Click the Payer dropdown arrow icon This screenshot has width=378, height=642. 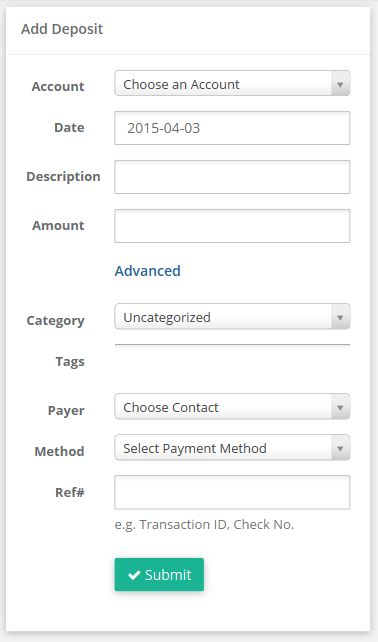pyautogui.click(x=340, y=408)
